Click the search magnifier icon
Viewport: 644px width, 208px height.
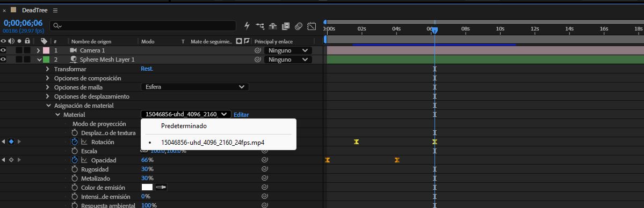(x=57, y=26)
